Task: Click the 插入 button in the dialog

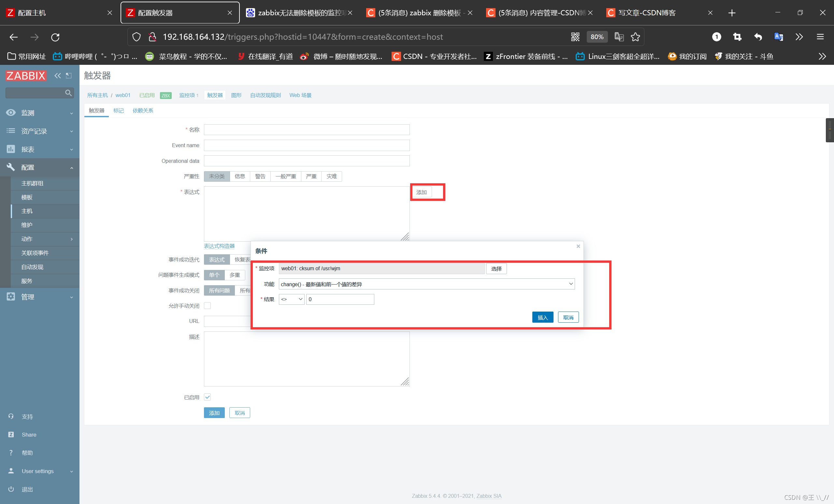Action: pyautogui.click(x=542, y=317)
